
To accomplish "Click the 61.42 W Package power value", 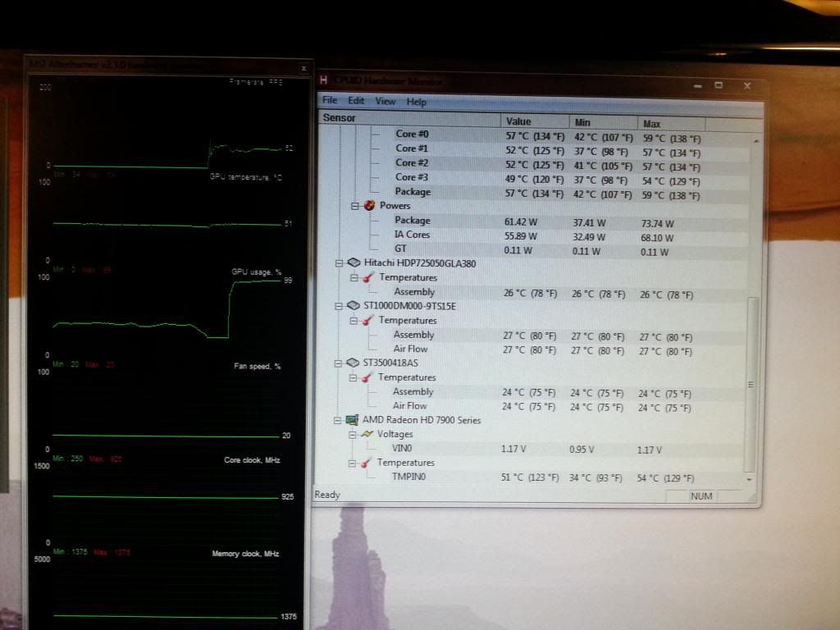I will click(520, 221).
